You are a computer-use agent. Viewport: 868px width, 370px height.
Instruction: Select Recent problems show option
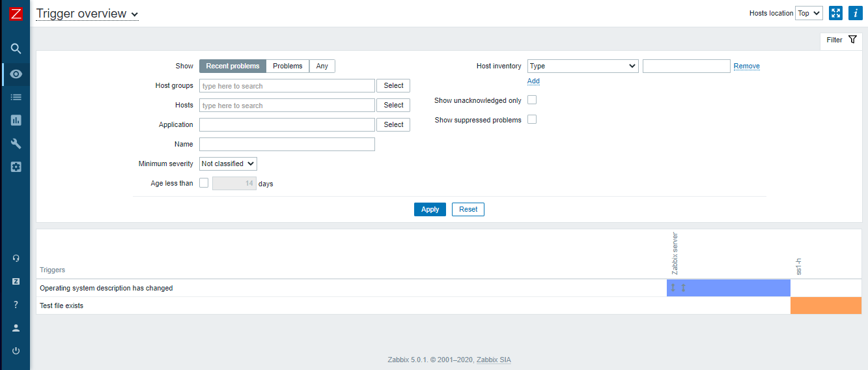(232, 66)
